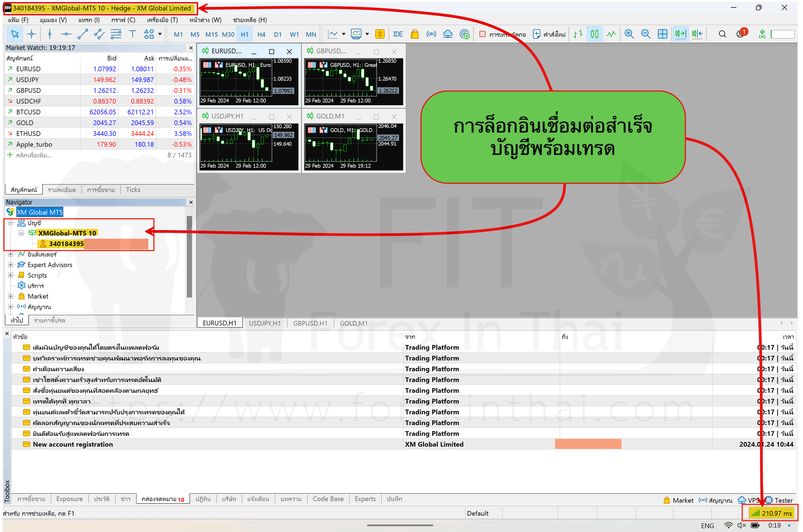803x532 pixels.
Task: Switch to bar chart view
Action: click(578, 34)
